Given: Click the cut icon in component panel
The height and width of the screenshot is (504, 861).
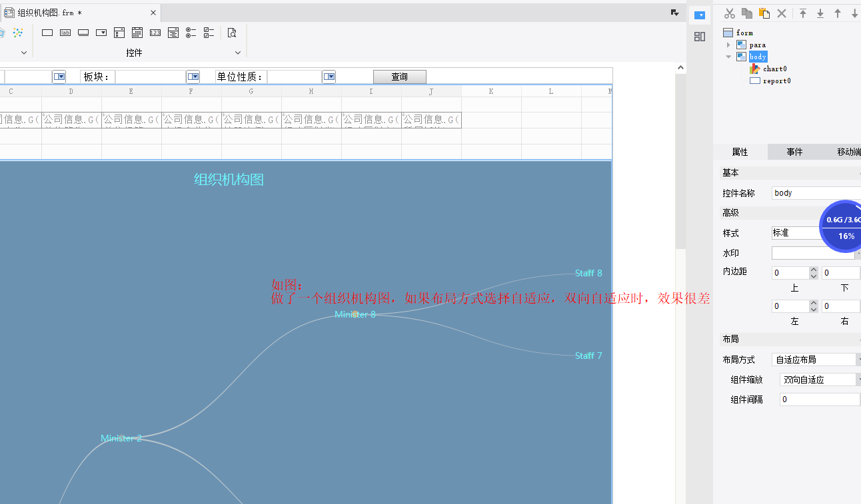Looking at the screenshot, I should coord(730,13).
